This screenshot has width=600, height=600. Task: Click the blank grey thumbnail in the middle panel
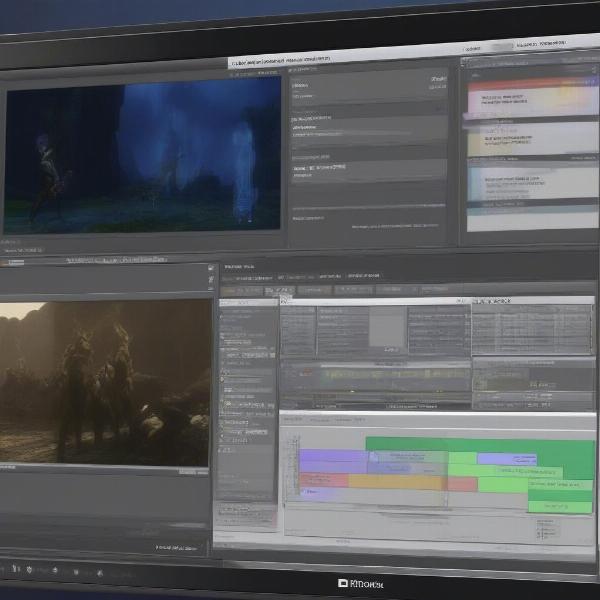click(387, 326)
